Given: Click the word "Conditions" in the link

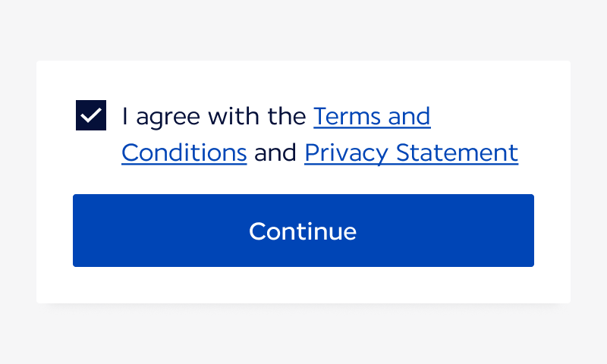Looking at the screenshot, I should (184, 152).
